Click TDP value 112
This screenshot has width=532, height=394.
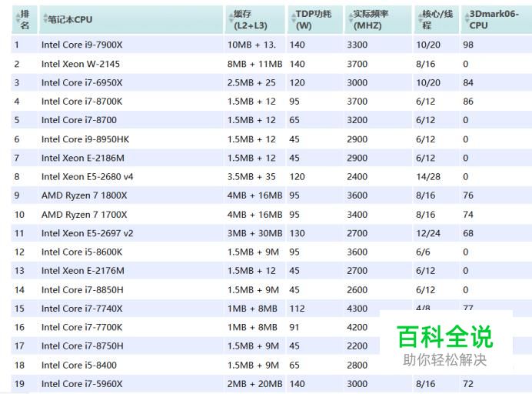[x=297, y=309]
